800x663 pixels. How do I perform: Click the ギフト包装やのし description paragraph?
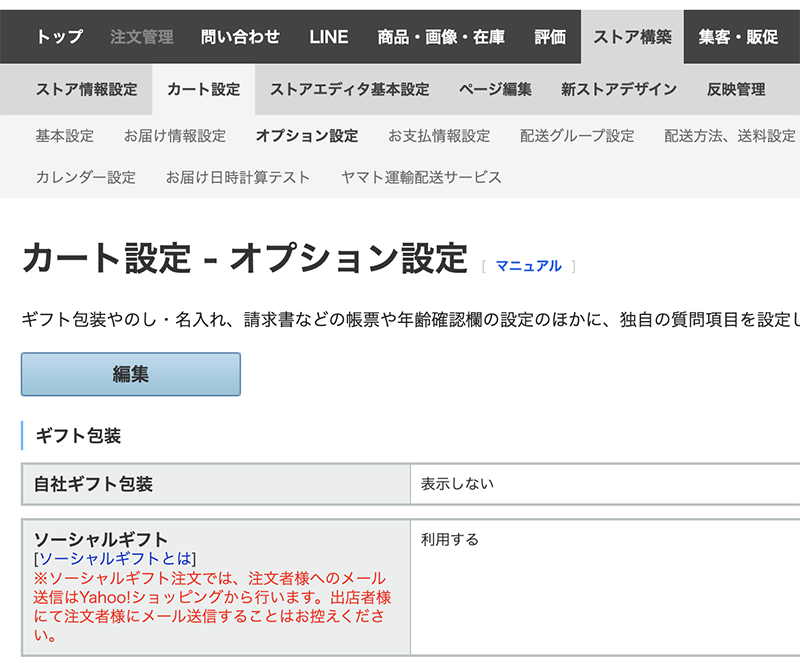[x=410, y=320]
